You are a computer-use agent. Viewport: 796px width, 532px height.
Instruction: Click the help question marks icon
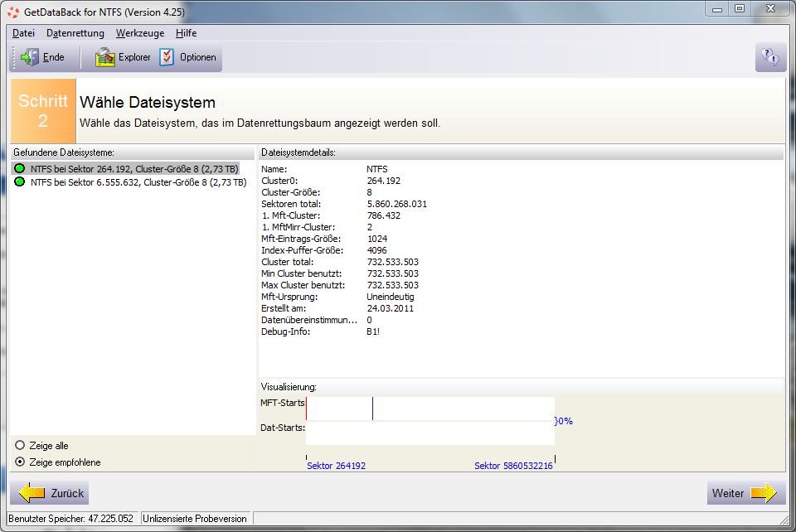tap(770, 57)
